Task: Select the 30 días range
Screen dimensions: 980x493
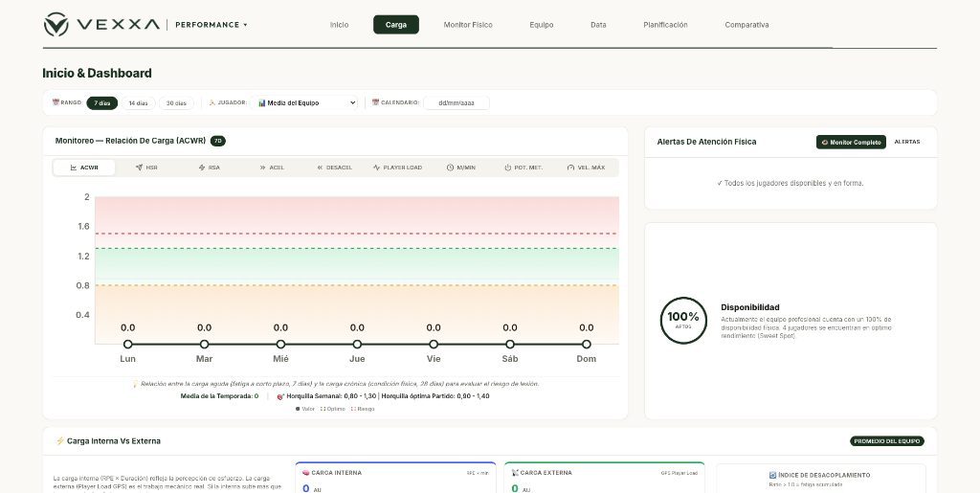Action: coord(176,103)
